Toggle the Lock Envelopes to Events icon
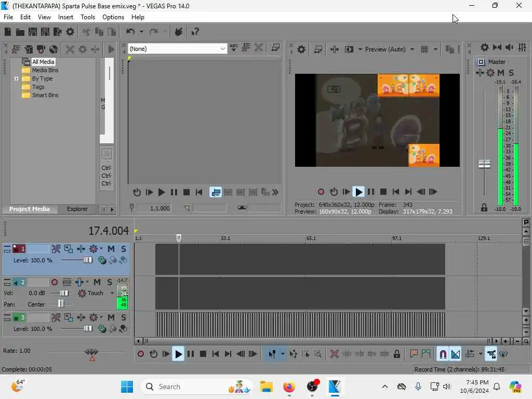Viewport: 532px width, 399px height. [x=491, y=354]
